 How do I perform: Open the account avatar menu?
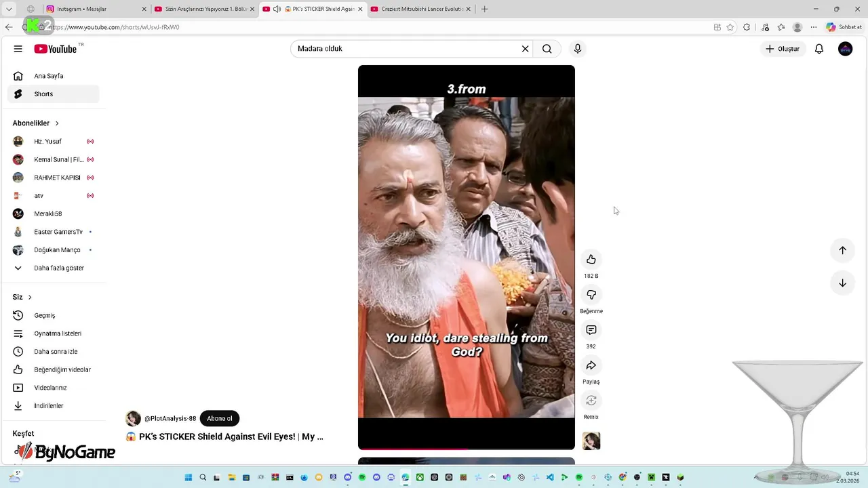point(845,49)
